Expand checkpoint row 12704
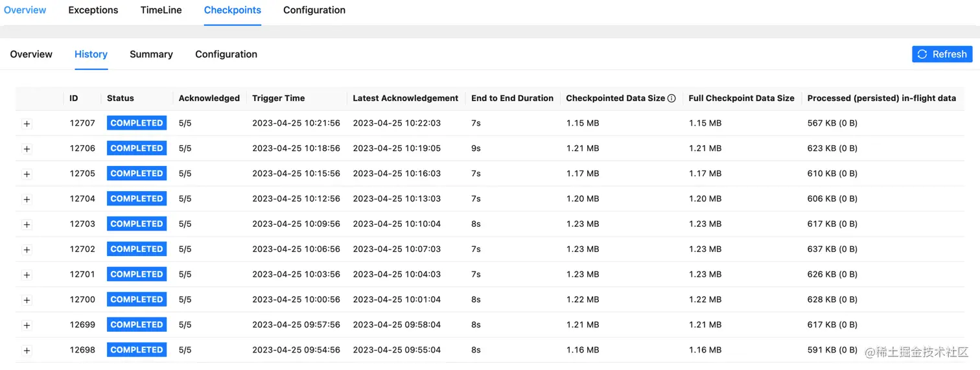The width and height of the screenshot is (980, 370). [x=27, y=200]
